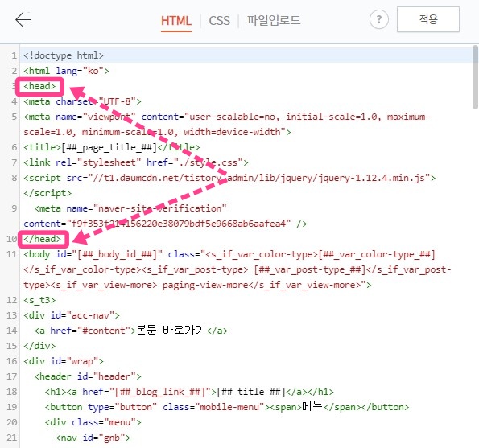The height and width of the screenshot is (448, 479).
Task: Click the 본문 바로가기 anchor line
Action: coord(130,331)
